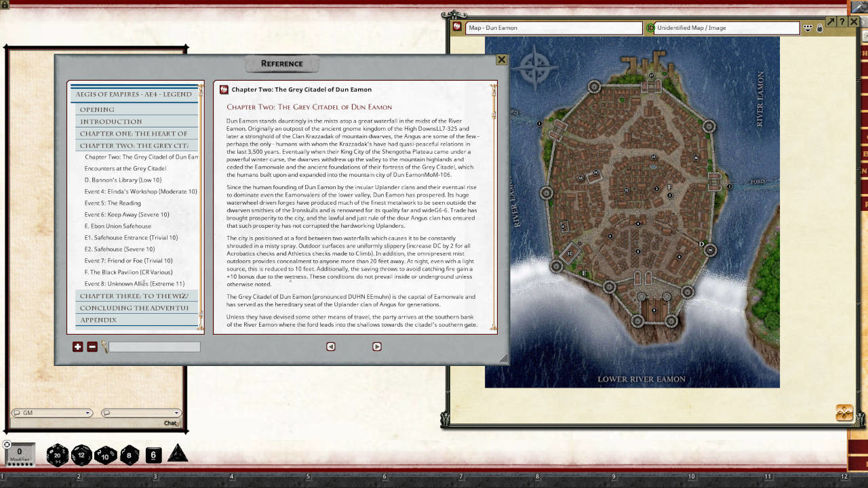The width and height of the screenshot is (868, 488).
Task: Collapse the Chapter Two section in the legend
Action: coord(136,145)
